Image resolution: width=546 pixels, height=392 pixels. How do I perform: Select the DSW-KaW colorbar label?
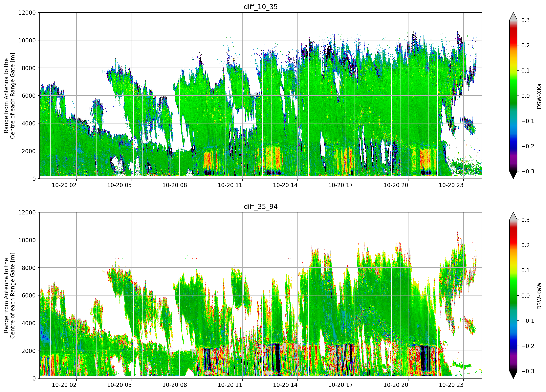[539, 296]
